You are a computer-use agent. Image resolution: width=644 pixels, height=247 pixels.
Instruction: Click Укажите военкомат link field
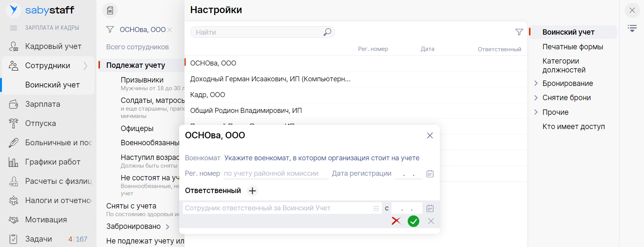[322, 158]
